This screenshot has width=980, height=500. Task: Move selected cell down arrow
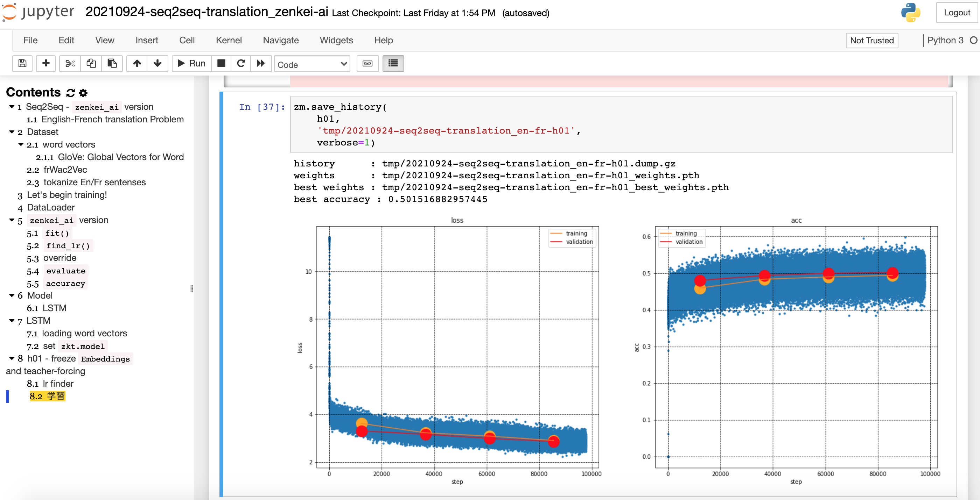coord(157,63)
